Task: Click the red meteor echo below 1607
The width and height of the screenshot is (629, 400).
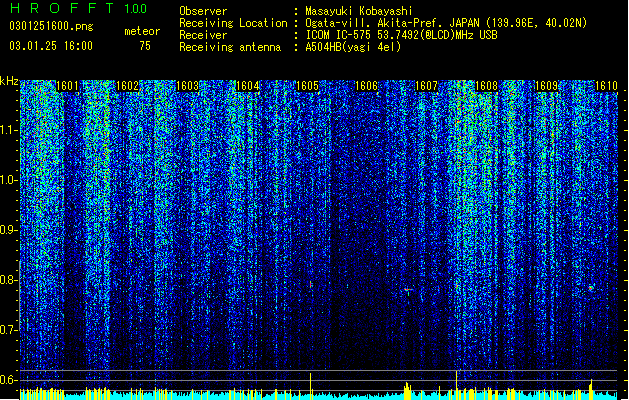Action: tap(408, 290)
